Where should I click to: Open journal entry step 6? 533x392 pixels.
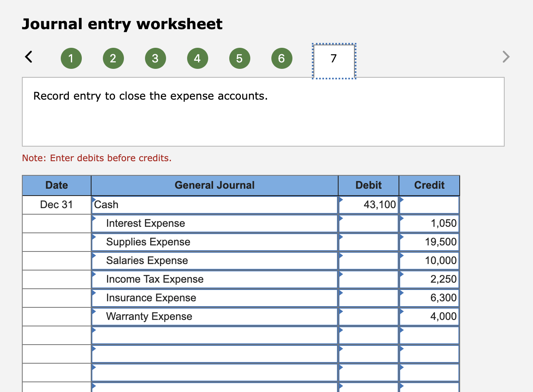coord(281,58)
